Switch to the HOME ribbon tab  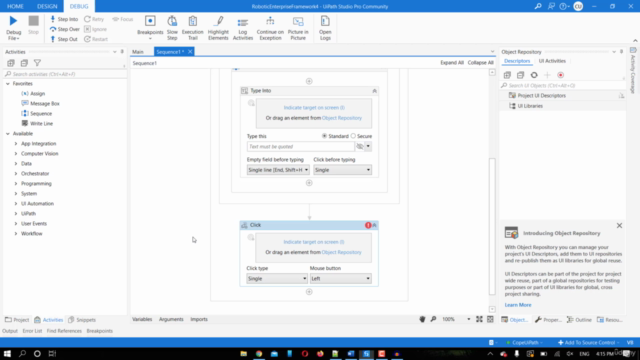[15, 6]
